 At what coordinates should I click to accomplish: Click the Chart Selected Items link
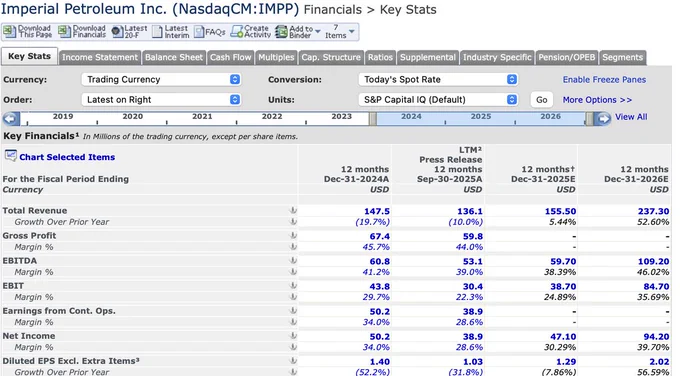click(67, 157)
